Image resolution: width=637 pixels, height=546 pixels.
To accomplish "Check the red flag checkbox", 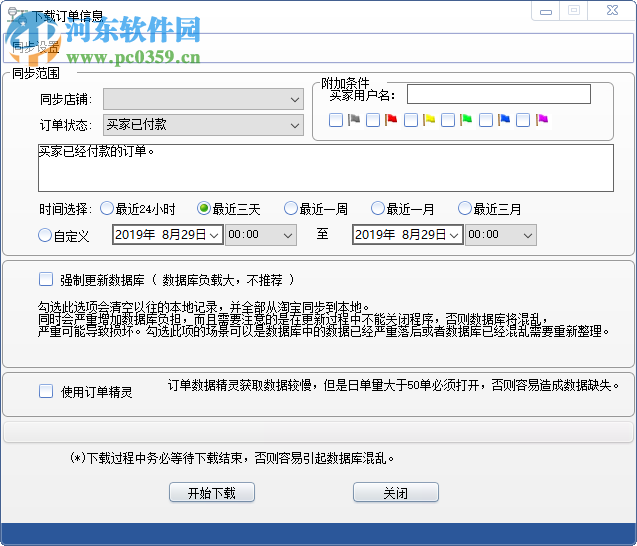I will point(373,120).
